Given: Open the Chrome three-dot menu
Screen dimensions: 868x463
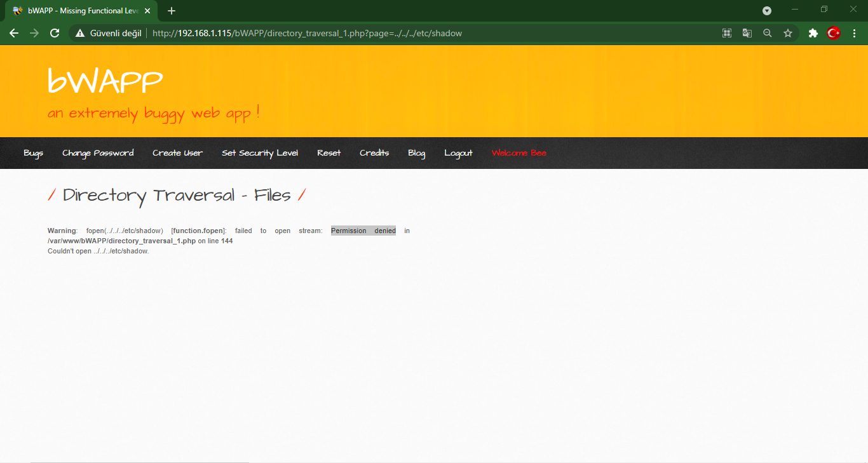Looking at the screenshot, I should coord(854,33).
